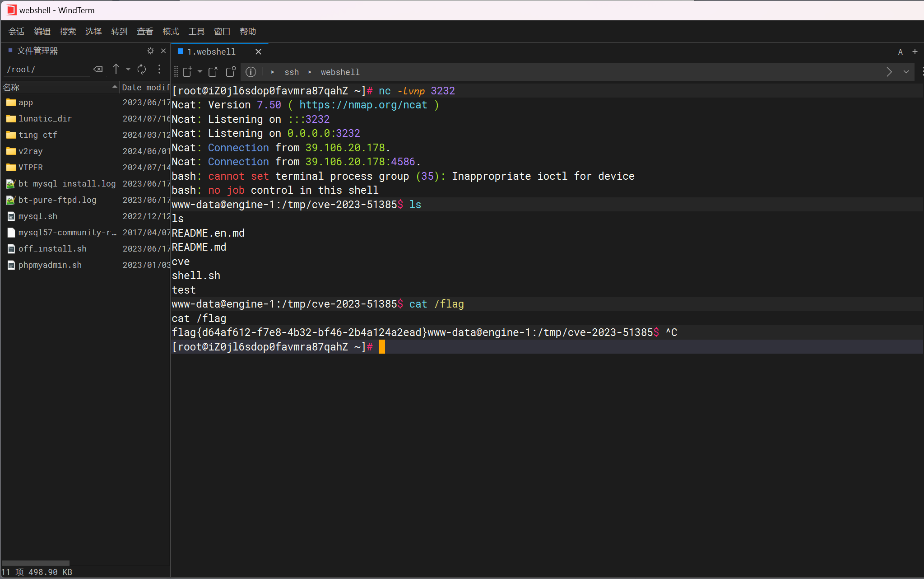Click the duplicate session toolbar icon

231,71
